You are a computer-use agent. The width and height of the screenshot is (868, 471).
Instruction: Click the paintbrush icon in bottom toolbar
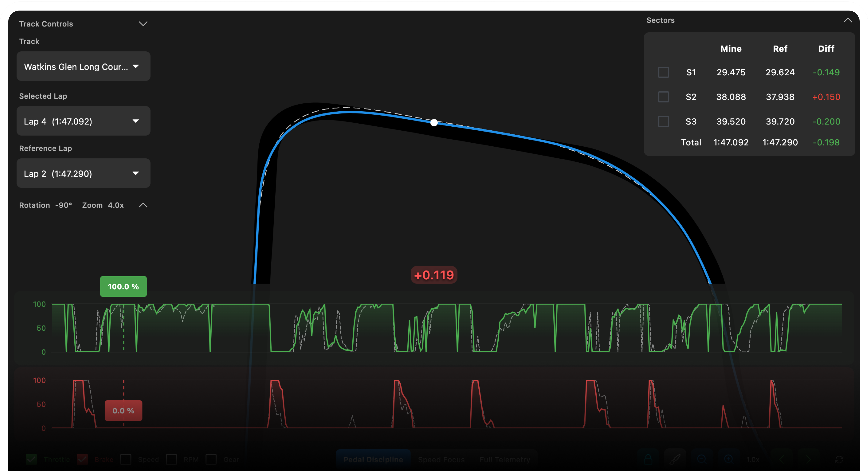[x=675, y=459]
